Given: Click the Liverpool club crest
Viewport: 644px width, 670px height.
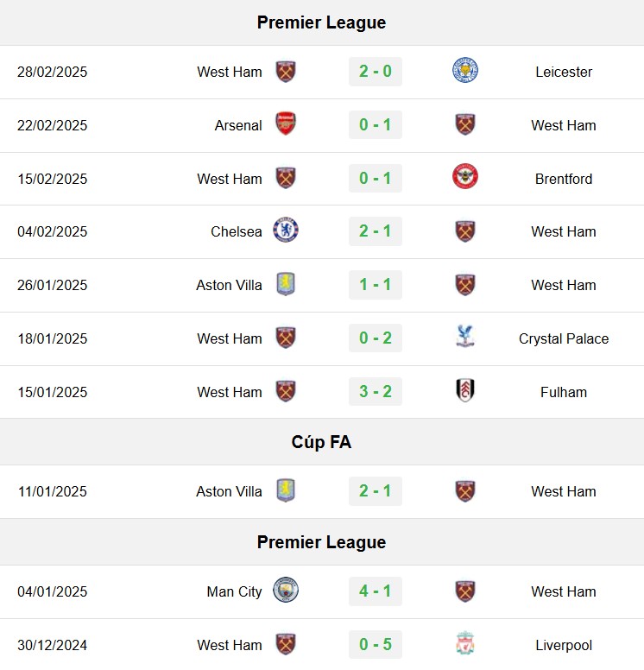Looking at the screenshot, I should pos(465,643).
